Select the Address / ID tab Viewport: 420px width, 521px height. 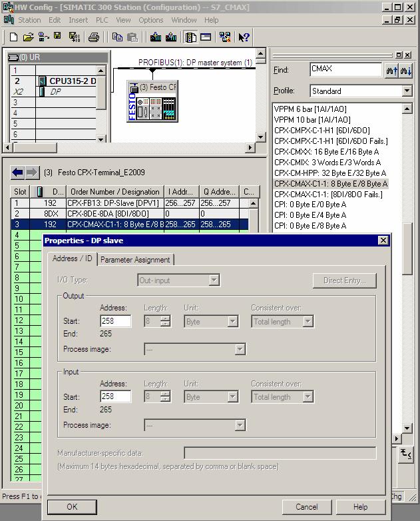72,259
